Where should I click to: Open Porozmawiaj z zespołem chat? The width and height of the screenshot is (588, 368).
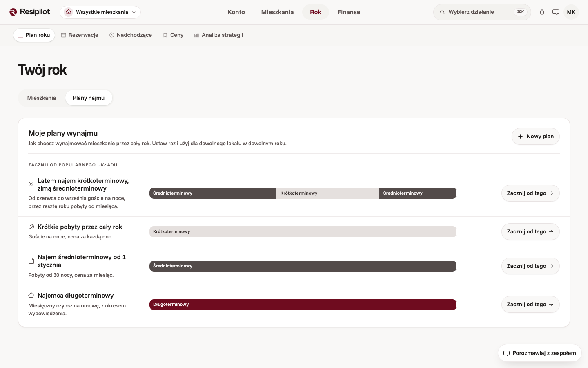click(x=539, y=353)
